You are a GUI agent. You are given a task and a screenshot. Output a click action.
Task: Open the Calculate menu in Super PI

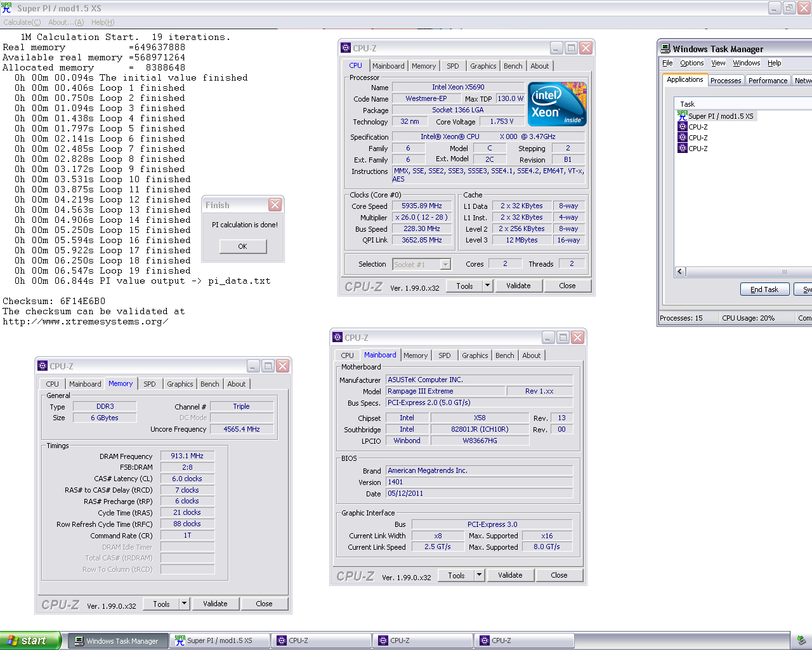point(22,22)
